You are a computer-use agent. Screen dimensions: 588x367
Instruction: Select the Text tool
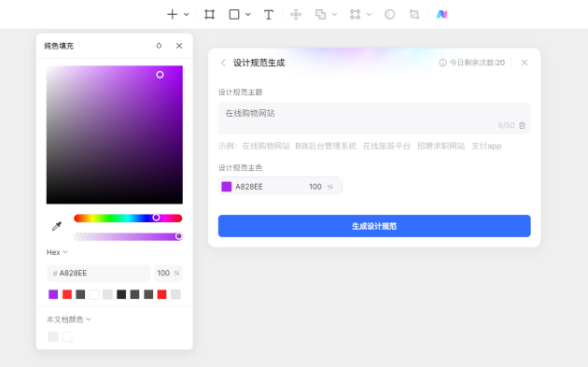coord(269,15)
